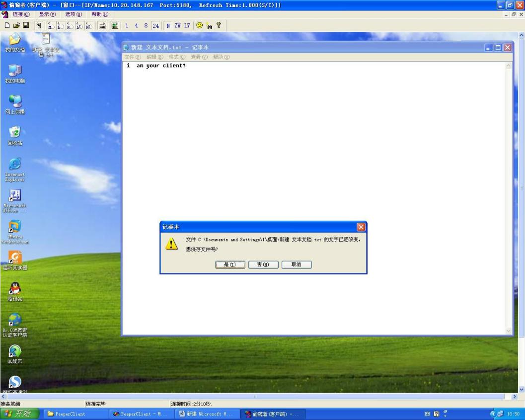
Task: Open the 选项(O) menu
Action: coord(74,14)
